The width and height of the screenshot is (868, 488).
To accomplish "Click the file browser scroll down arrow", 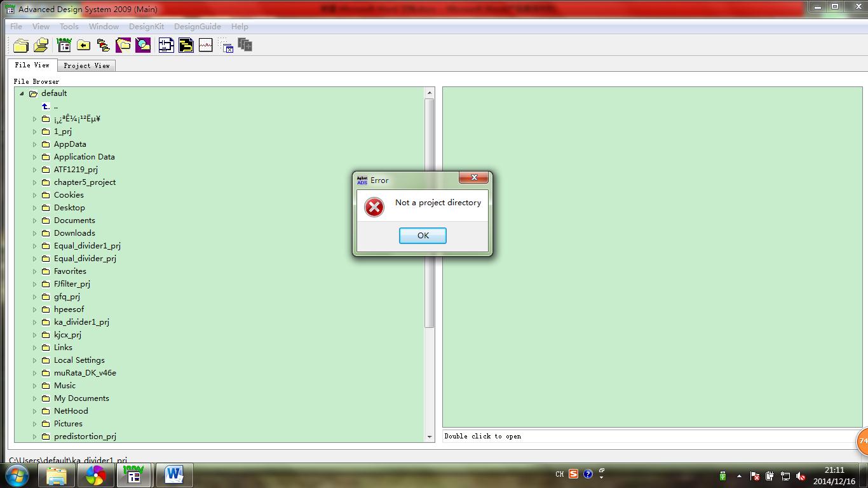I will point(430,437).
